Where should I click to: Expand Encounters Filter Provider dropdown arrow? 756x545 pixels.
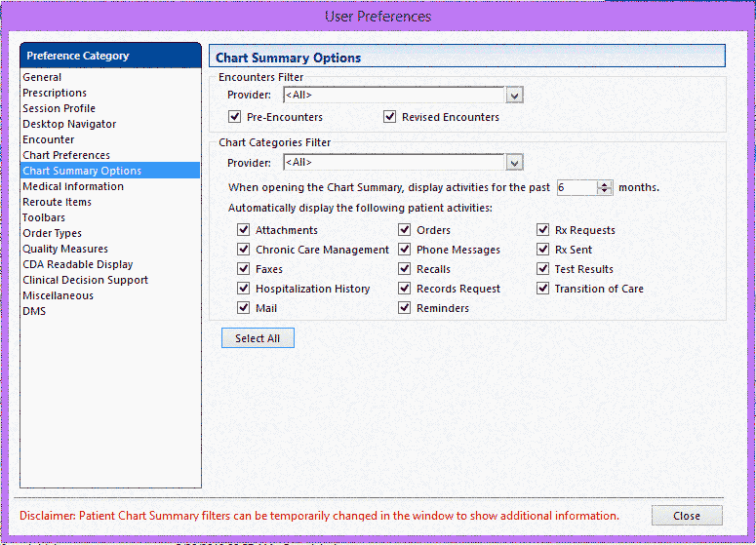click(514, 95)
